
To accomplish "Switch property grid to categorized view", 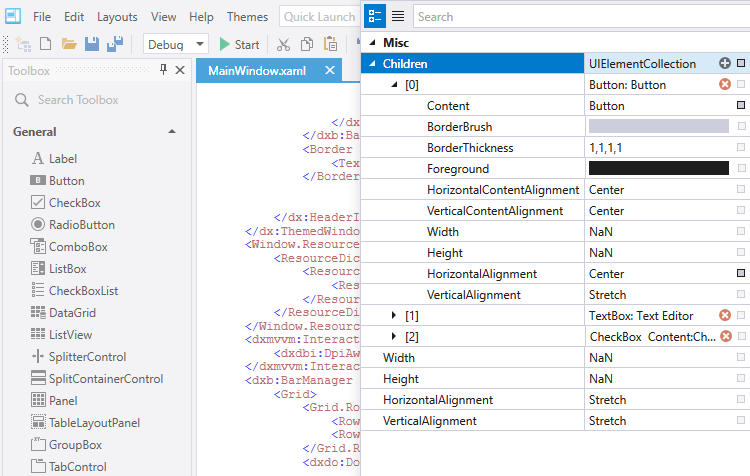I will coord(374,16).
